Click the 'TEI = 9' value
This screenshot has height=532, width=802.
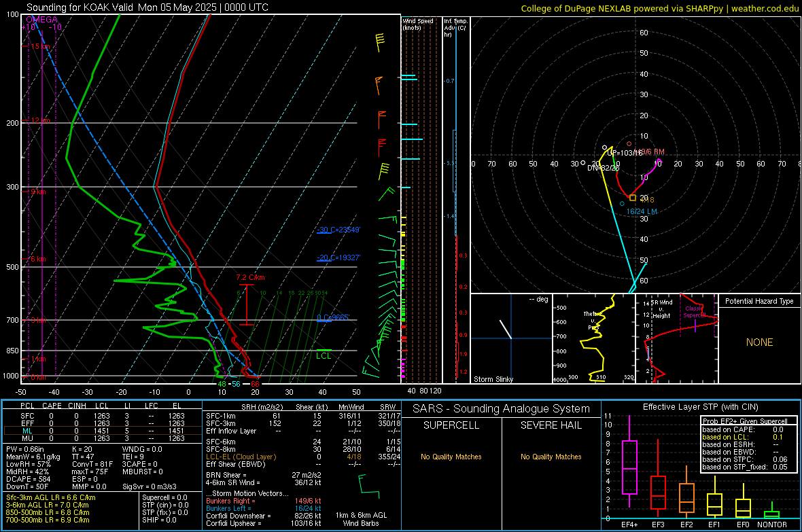coord(133,457)
